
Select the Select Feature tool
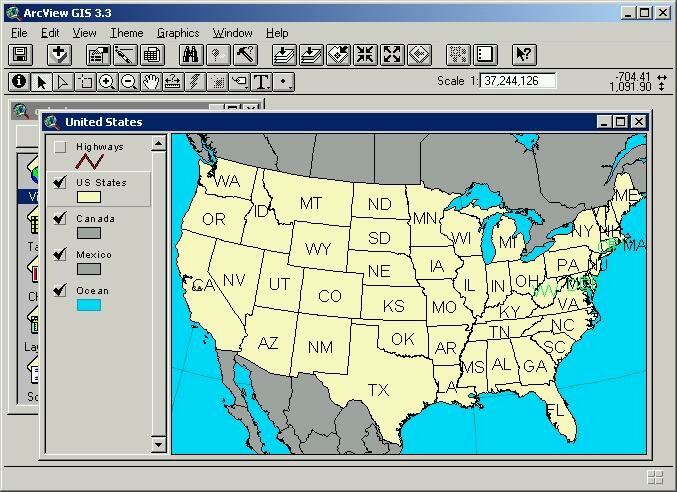[x=85, y=82]
